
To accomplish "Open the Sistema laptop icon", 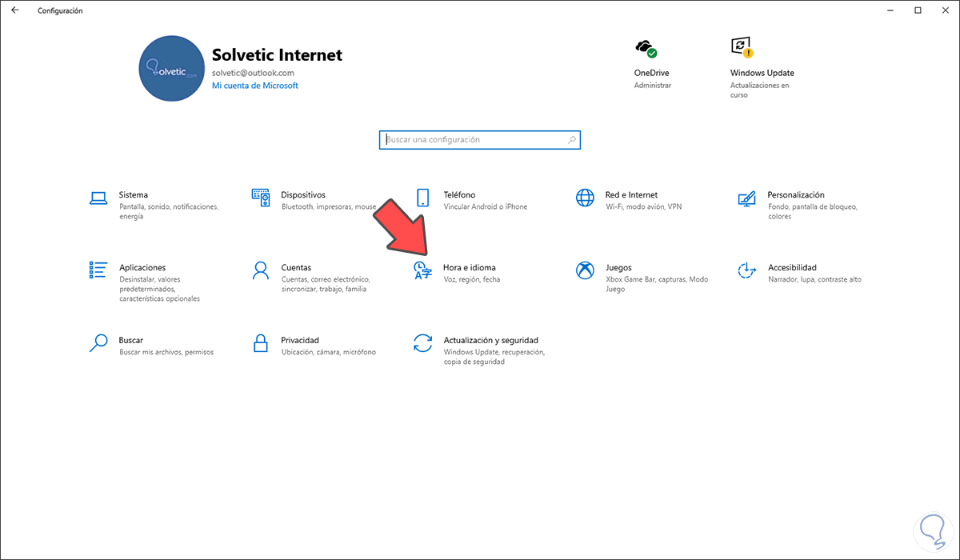I will click(x=98, y=198).
